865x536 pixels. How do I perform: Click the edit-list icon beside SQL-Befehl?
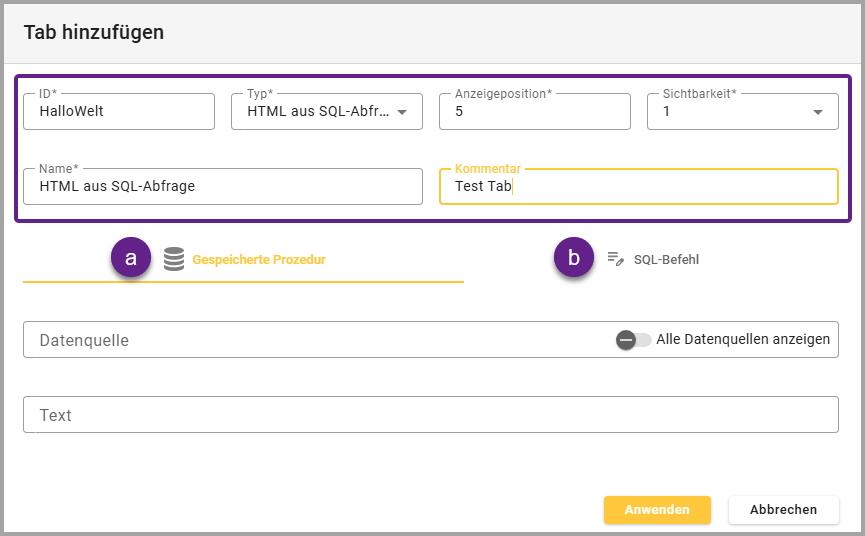click(616, 259)
